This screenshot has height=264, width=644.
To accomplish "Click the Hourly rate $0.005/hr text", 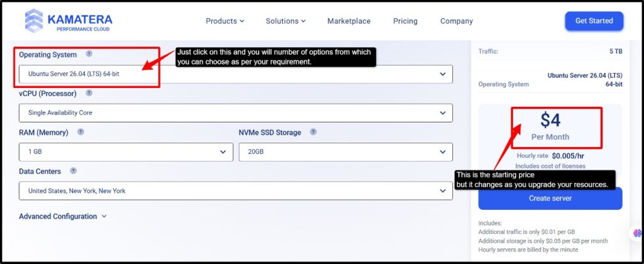I will 550,156.
